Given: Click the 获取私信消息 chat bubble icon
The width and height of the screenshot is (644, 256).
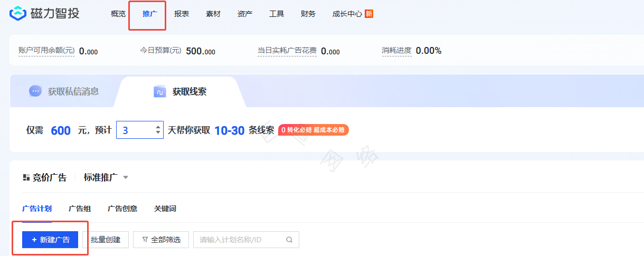Looking at the screenshot, I should [35, 91].
